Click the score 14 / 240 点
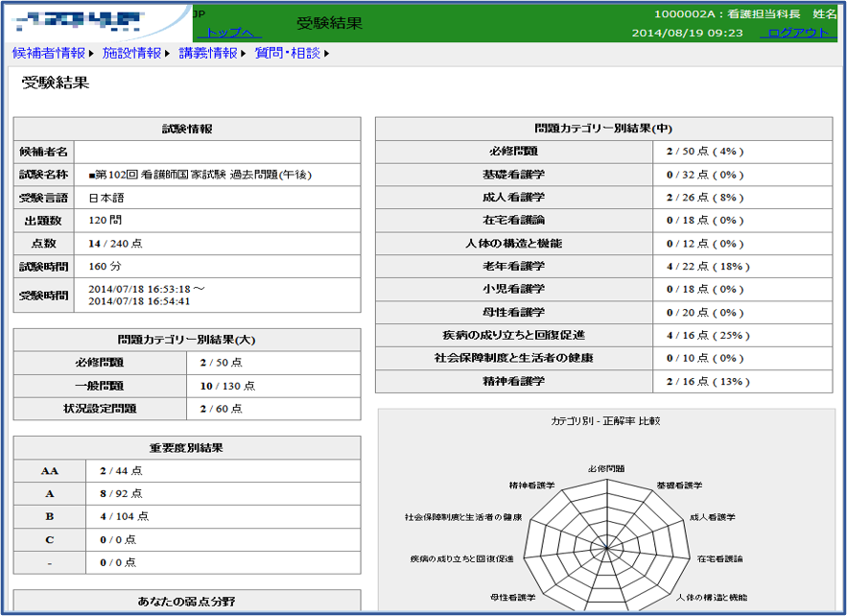The height and width of the screenshot is (616, 847). (116, 243)
